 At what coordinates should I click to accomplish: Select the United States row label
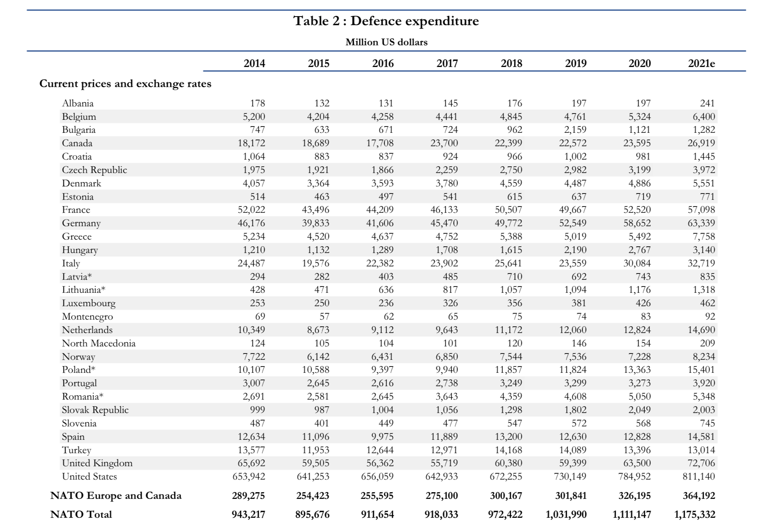point(89,476)
